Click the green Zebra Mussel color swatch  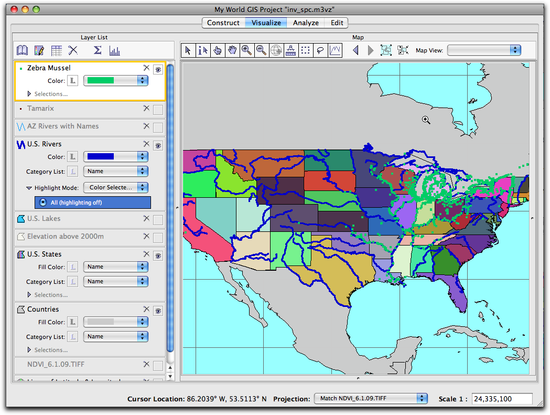click(101, 80)
